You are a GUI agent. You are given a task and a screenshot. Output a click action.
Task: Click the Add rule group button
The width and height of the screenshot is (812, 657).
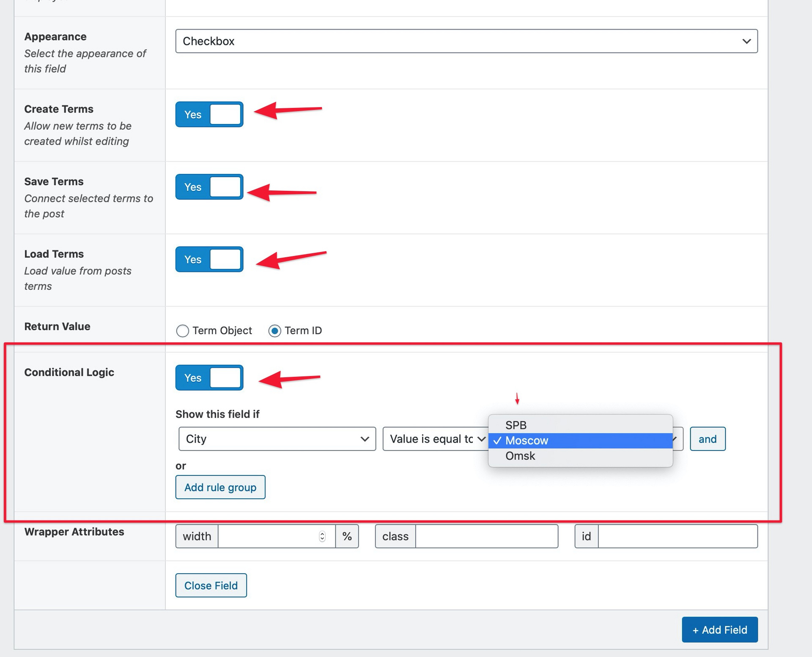tap(220, 487)
